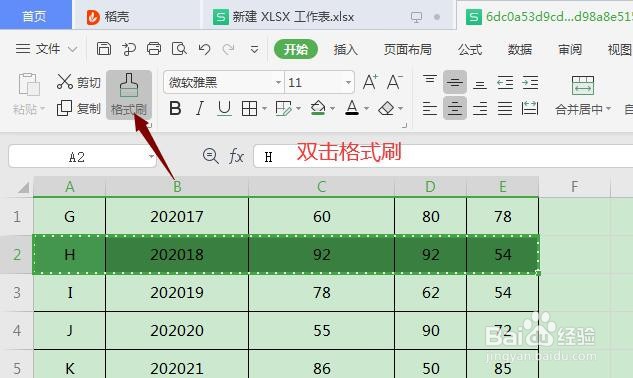The height and width of the screenshot is (378, 633).
Task: Open the 数据 Data tab
Action: coord(520,49)
